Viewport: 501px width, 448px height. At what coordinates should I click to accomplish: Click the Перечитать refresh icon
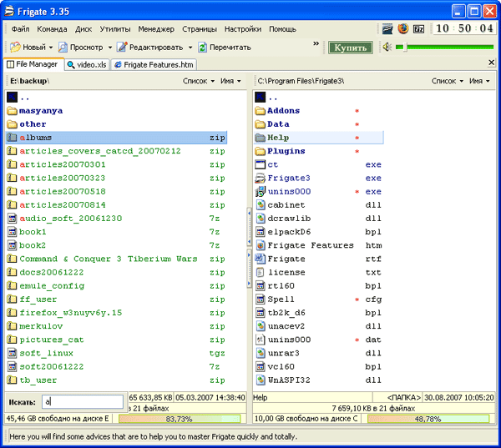202,48
